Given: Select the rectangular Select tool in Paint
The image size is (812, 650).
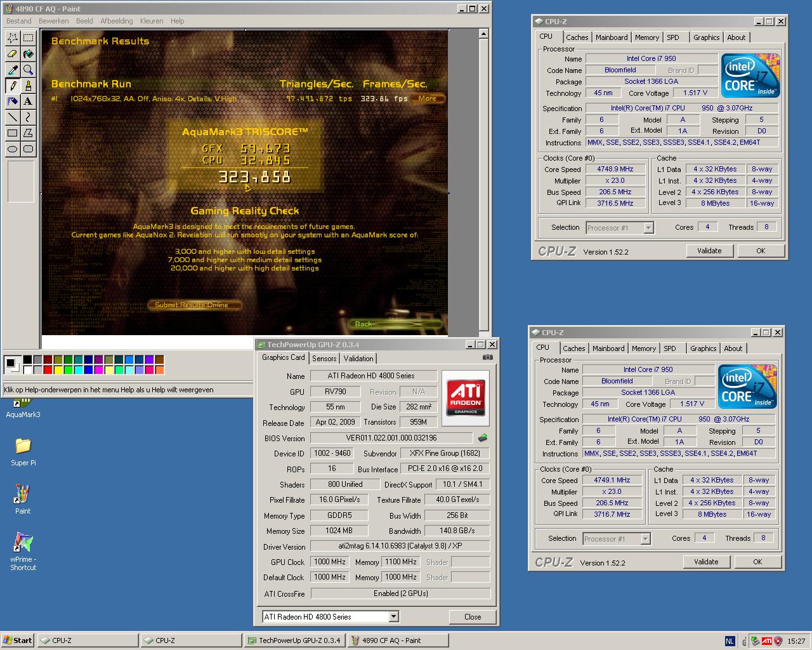Looking at the screenshot, I should [x=28, y=38].
